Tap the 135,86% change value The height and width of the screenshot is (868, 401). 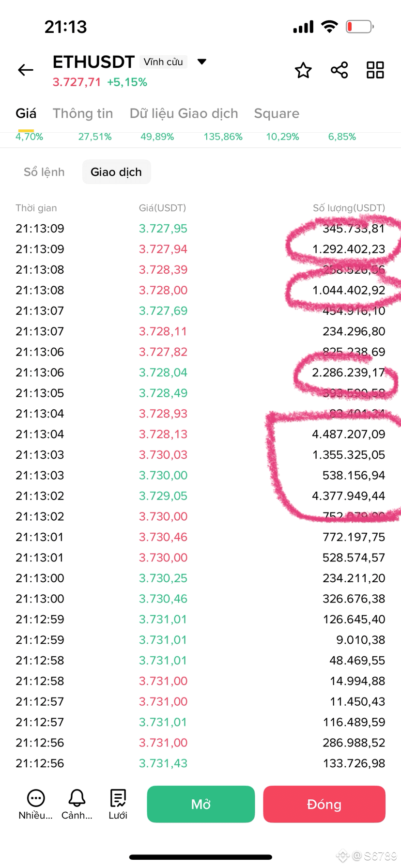223,137
